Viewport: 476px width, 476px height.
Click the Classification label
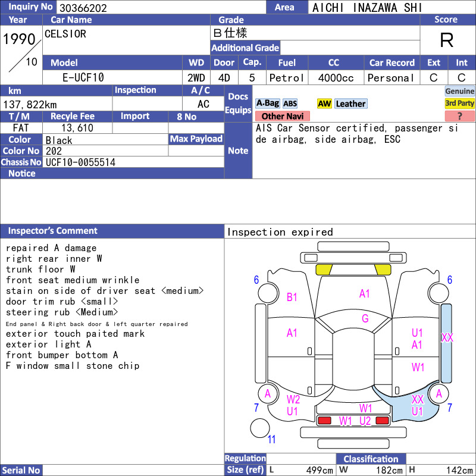point(371,459)
